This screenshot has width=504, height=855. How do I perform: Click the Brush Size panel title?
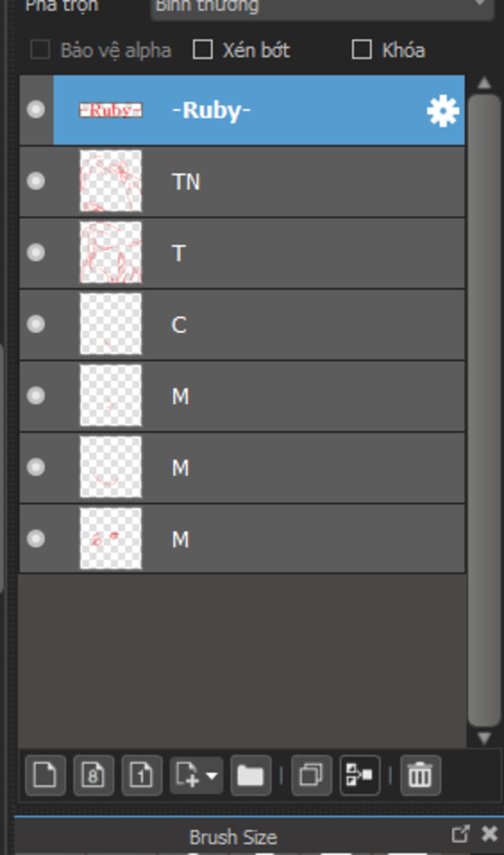tap(233, 837)
